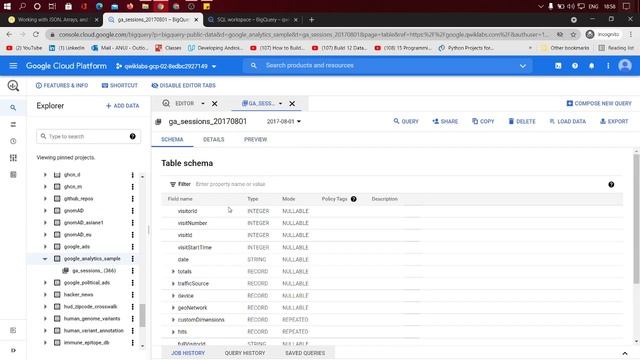The width and height of the screenshot is (640, 360).
Task: Click the Explorer search input
Action: pos(88,136)
